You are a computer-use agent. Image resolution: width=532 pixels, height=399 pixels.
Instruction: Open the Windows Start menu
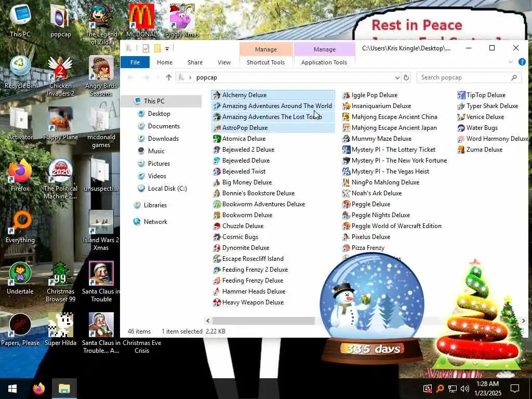click(12, 389)
